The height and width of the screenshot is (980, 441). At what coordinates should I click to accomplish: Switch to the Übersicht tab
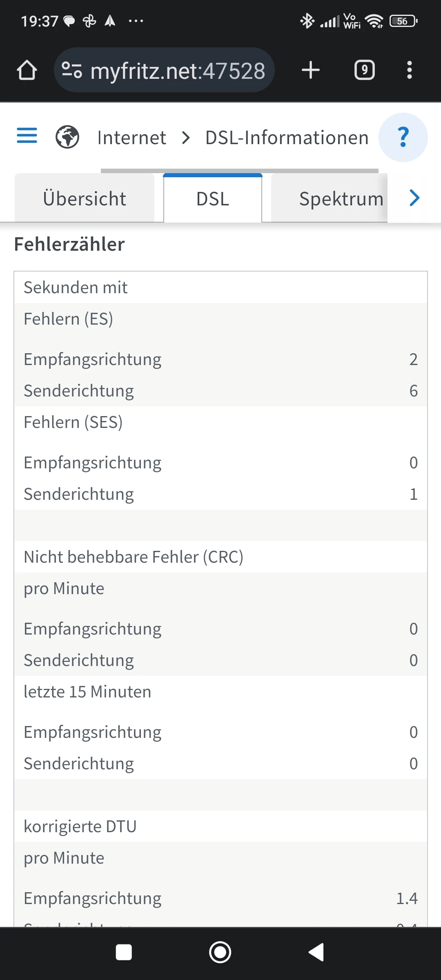point(85,199)
